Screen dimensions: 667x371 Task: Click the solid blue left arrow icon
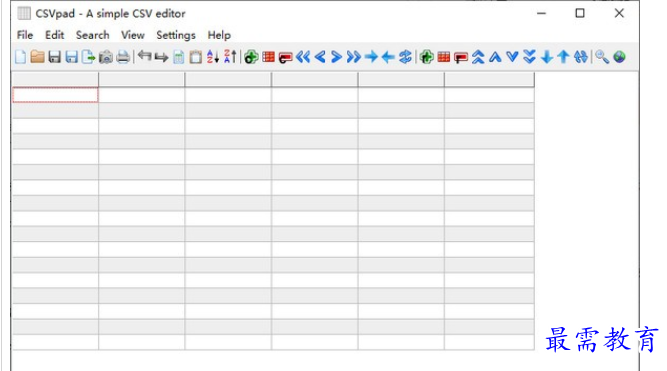388,57
